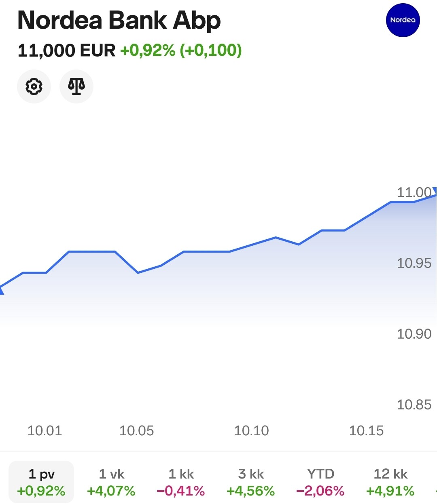
Task: Switch to the 12 kk period
Action: coord(390,482)
